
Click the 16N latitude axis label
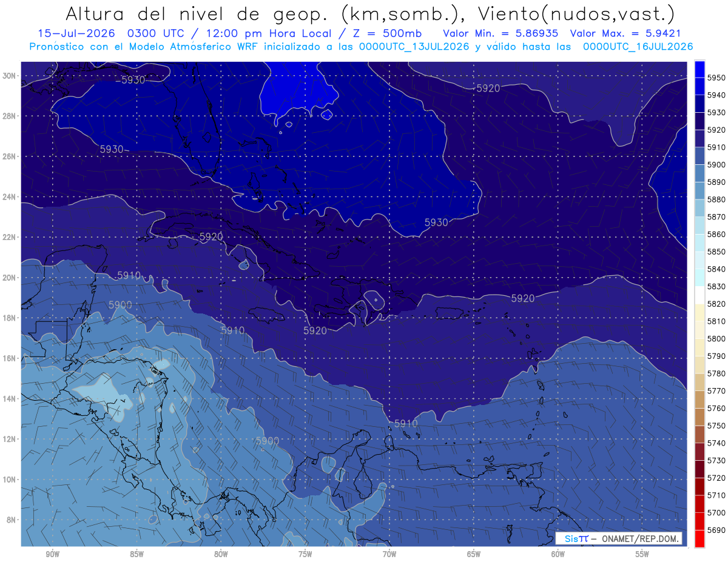tap(9, 358)
